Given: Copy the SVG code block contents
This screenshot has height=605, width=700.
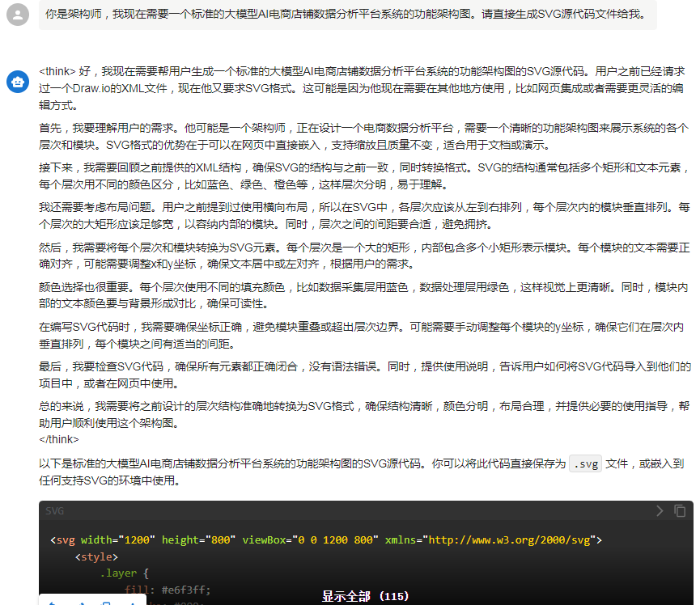Looking at the screenshot, I should pos(680,511).
